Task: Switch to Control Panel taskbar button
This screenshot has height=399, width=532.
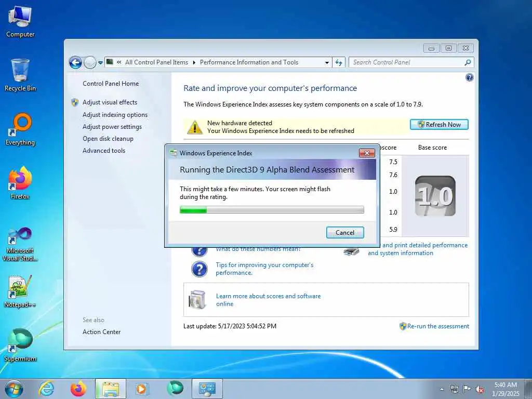Action: point(207,389)
